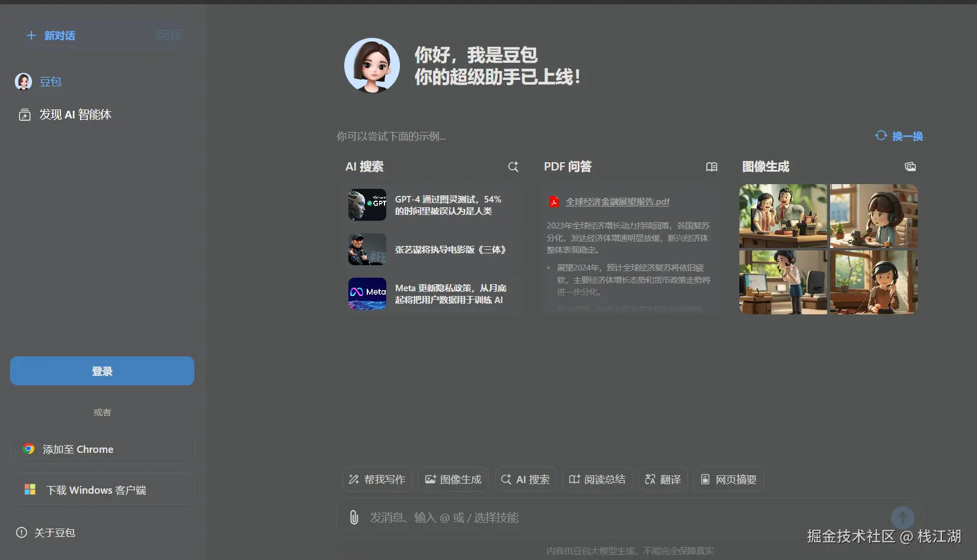This screenshot has width=977, height=560.
Task: Click the 图像生成 card heading
Action: click(765, 167)
